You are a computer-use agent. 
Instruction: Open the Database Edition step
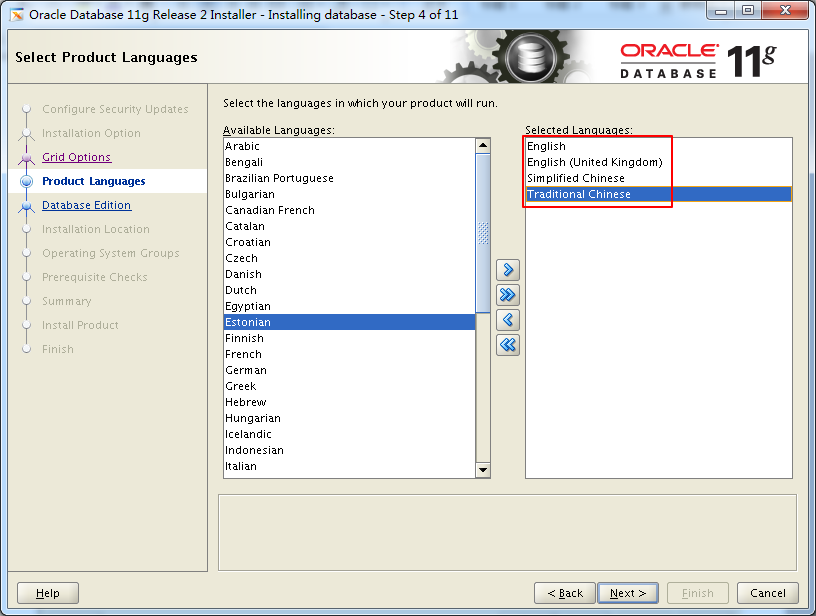click(86, 205)
